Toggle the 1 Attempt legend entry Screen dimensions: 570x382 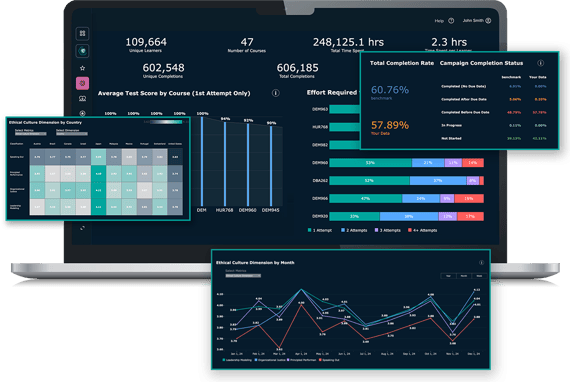tap(320, 230)
